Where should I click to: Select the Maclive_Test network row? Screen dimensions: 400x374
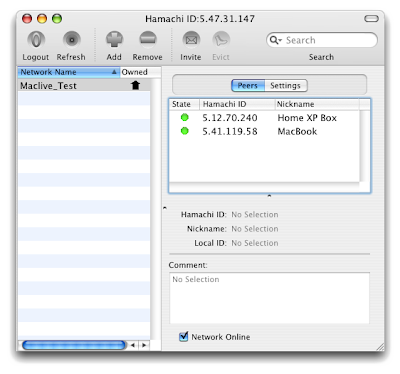point(84,86)
